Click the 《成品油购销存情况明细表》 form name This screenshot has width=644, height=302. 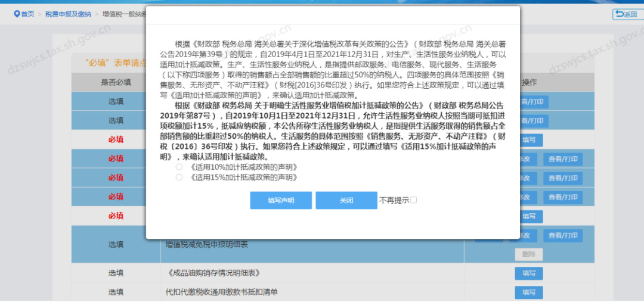click(213, 273)
